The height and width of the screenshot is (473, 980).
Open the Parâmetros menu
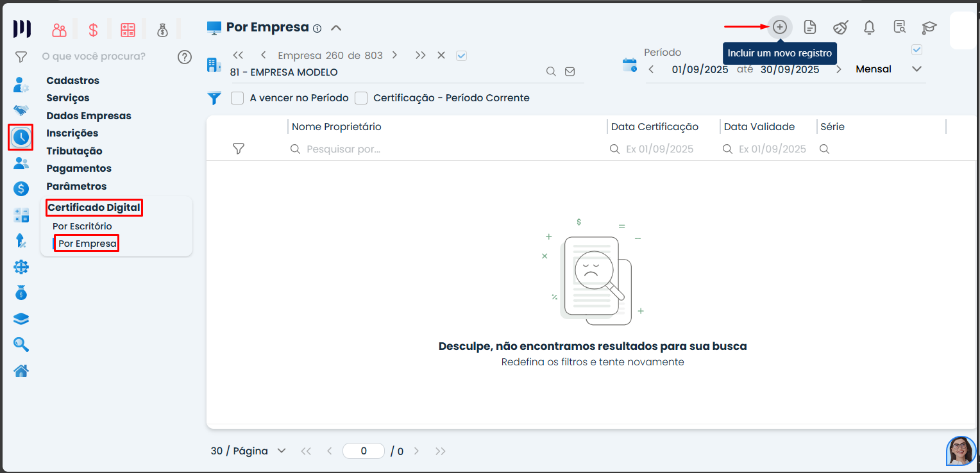76,187
